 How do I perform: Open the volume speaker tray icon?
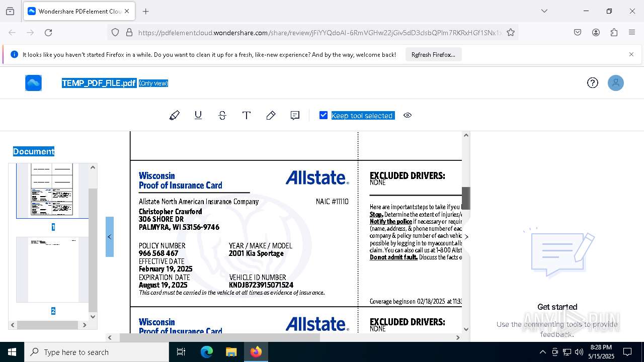[579, 352]
